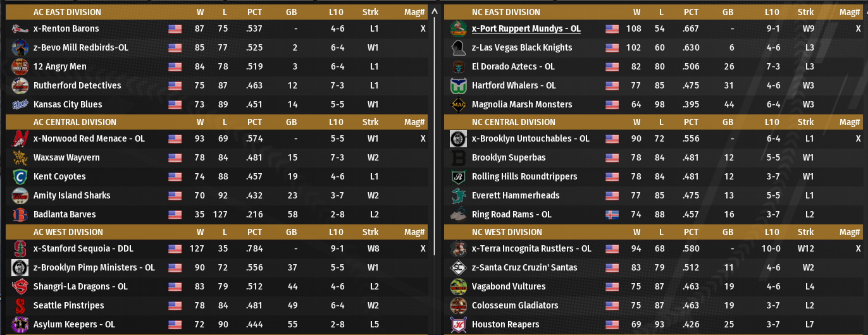
Task: Click the Magnolia Marsh Monsters MAG logo
Action: [x=458, y=104]
